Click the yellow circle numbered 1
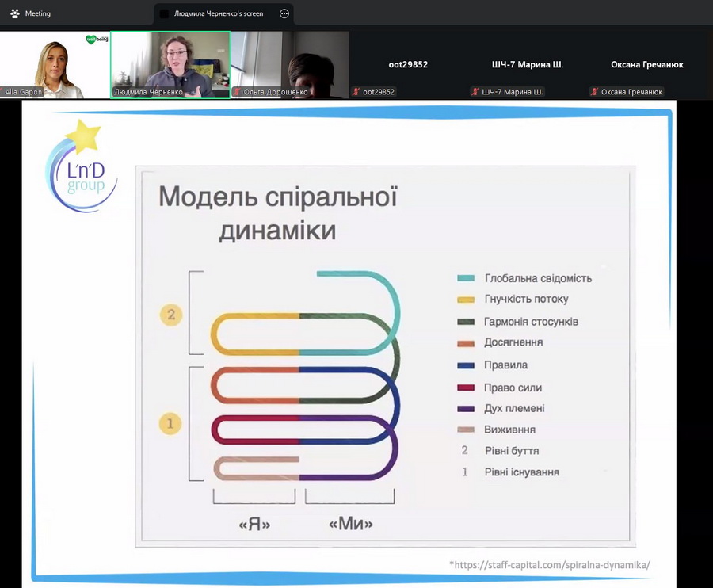 [x=170, y=423]
